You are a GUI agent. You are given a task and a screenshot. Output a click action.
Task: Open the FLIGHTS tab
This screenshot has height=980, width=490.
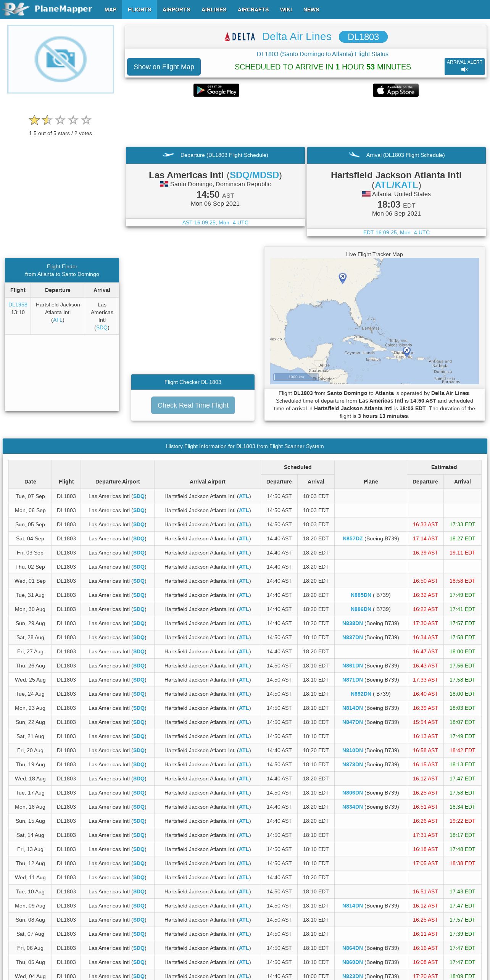pos(139,10)
